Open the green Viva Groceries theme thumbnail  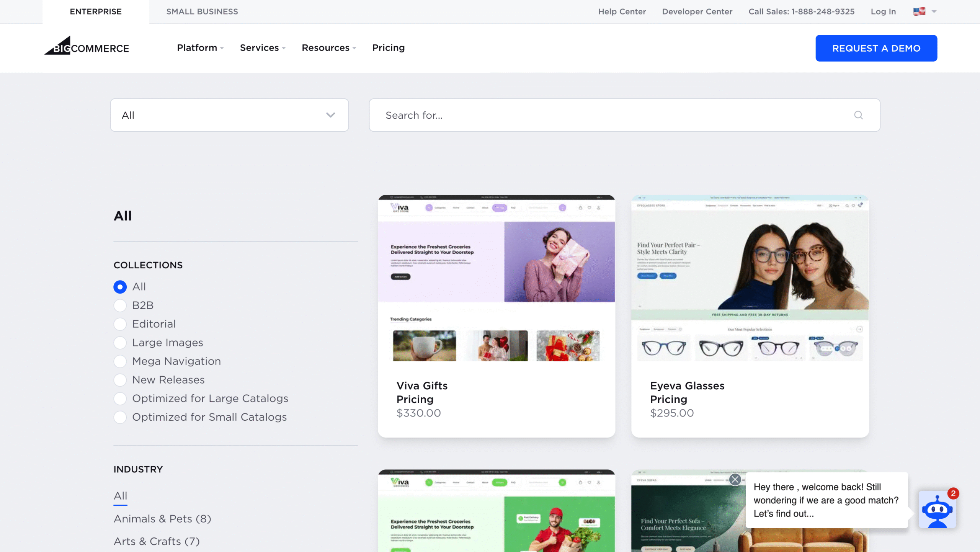click(x=496, y=511)
